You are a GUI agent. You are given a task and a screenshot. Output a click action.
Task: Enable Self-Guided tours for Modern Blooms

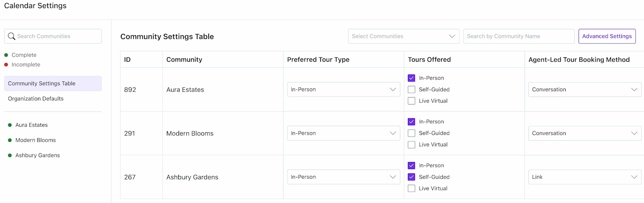coord(412,133)
